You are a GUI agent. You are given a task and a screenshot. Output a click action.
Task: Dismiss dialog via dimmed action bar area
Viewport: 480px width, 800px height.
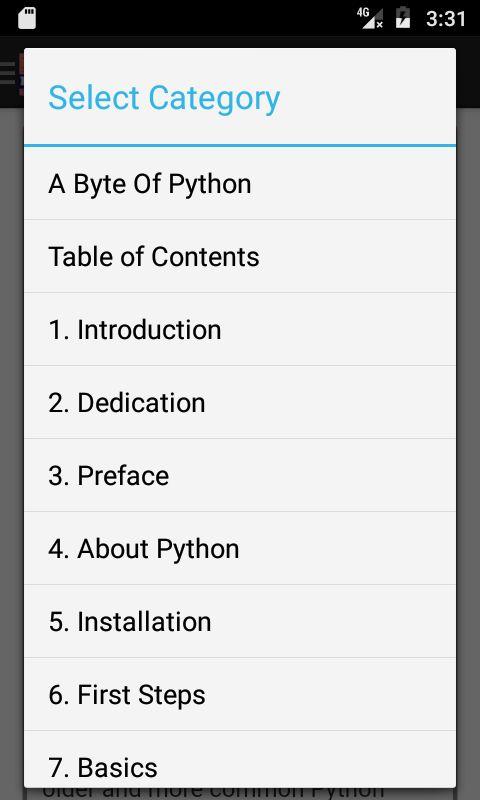[468, 71]
